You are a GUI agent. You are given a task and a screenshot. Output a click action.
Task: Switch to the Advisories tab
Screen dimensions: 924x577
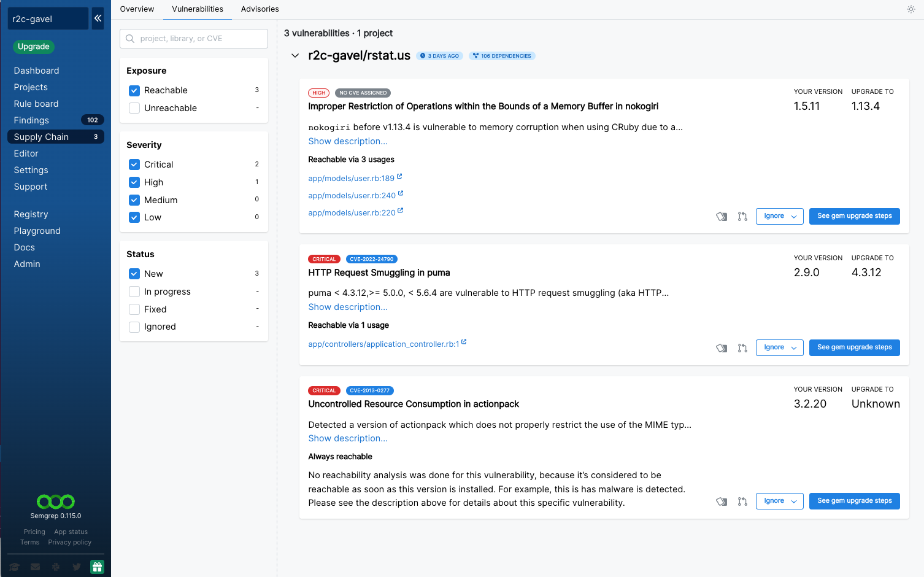pyautogui.click(x=260, y=9)
